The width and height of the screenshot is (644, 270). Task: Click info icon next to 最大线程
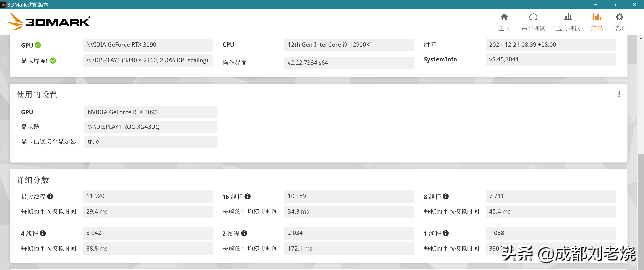tap(50, 196)
